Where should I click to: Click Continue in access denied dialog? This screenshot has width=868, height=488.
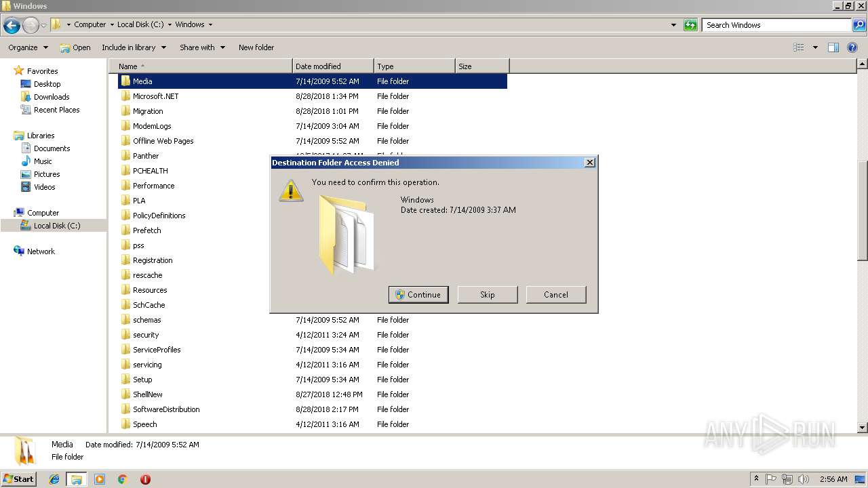(418, 295)
